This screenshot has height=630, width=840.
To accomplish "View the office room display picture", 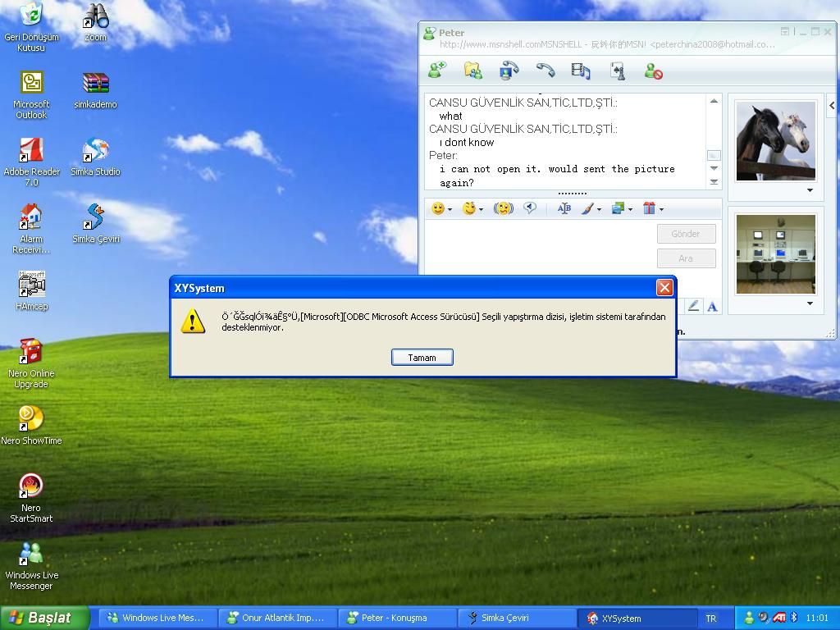I will coord(776,254).
